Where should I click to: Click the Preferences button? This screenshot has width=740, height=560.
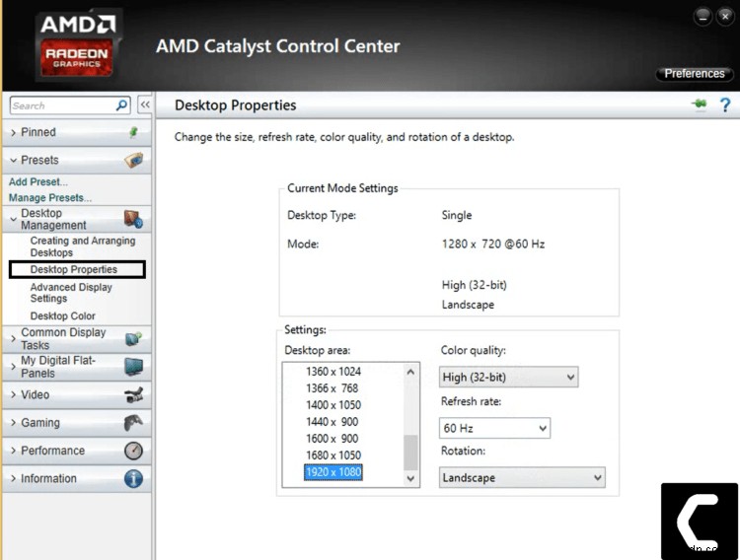(695, 74)
